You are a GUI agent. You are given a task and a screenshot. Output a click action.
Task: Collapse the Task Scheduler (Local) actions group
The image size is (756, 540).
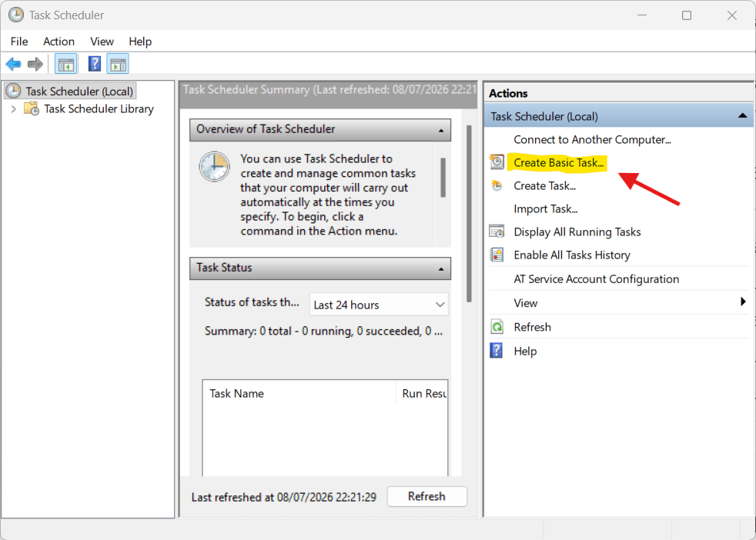pyautogui.click(x=742, y=116)
